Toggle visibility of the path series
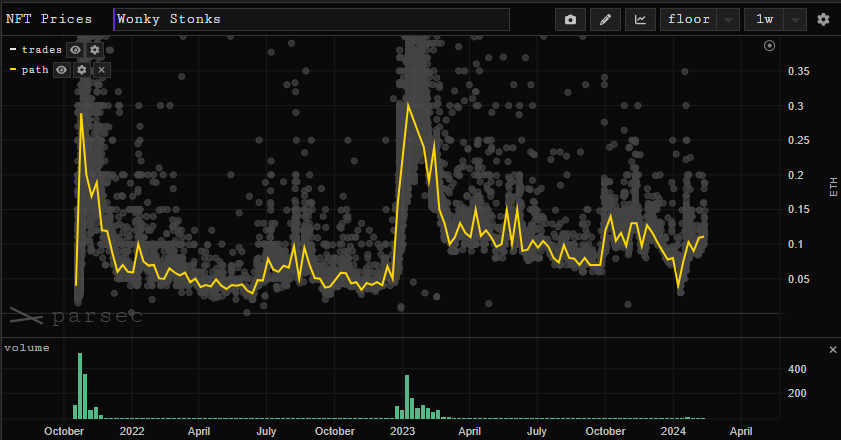The height and width of the screenshot is (440, 841). coord(62,70)
